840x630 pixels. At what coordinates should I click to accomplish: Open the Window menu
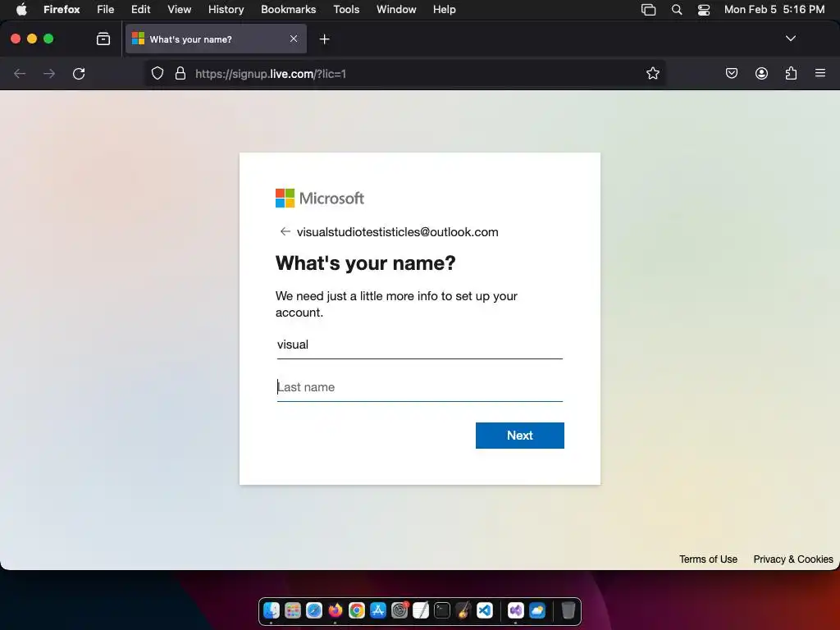click(396, 9)
